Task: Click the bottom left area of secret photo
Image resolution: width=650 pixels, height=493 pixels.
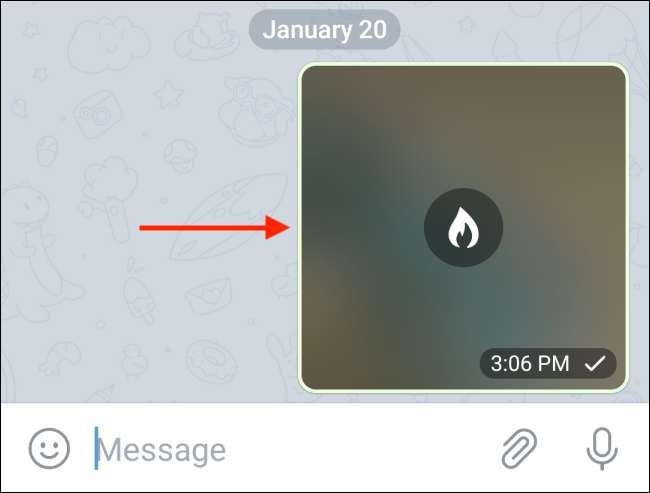Action: 332,361
